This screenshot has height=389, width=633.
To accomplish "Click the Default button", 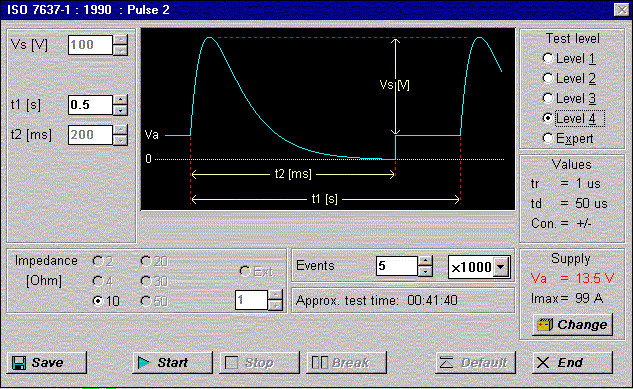I will [475, 362].
